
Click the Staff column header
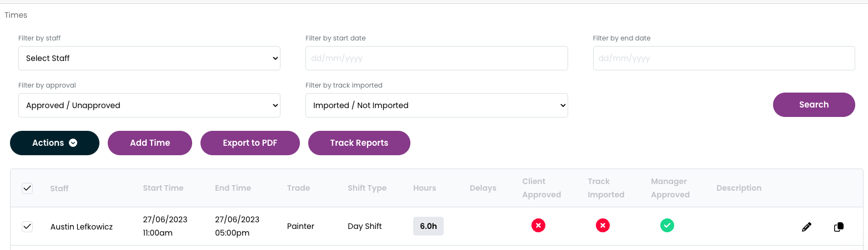(x=59, y=188)
